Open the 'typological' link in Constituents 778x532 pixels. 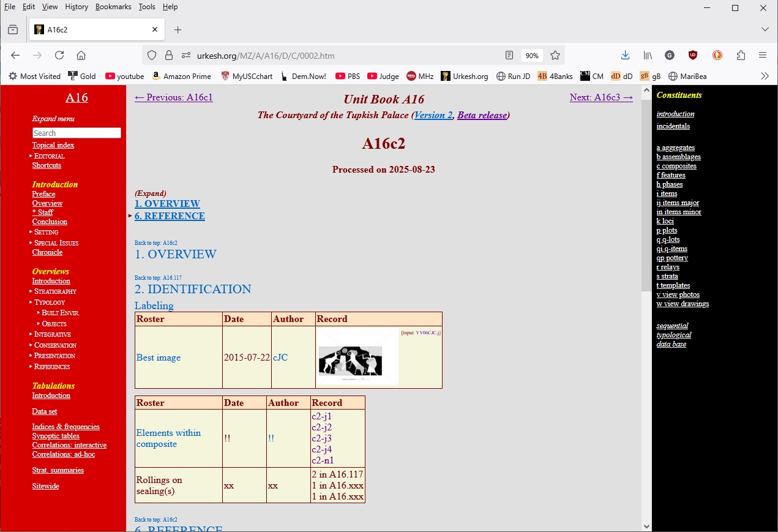[x=674, y=335]
